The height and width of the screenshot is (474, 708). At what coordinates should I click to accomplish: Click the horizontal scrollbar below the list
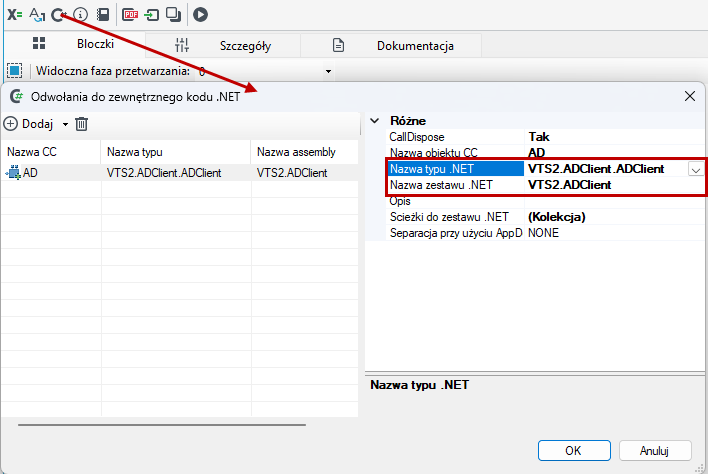click(162, 425)
